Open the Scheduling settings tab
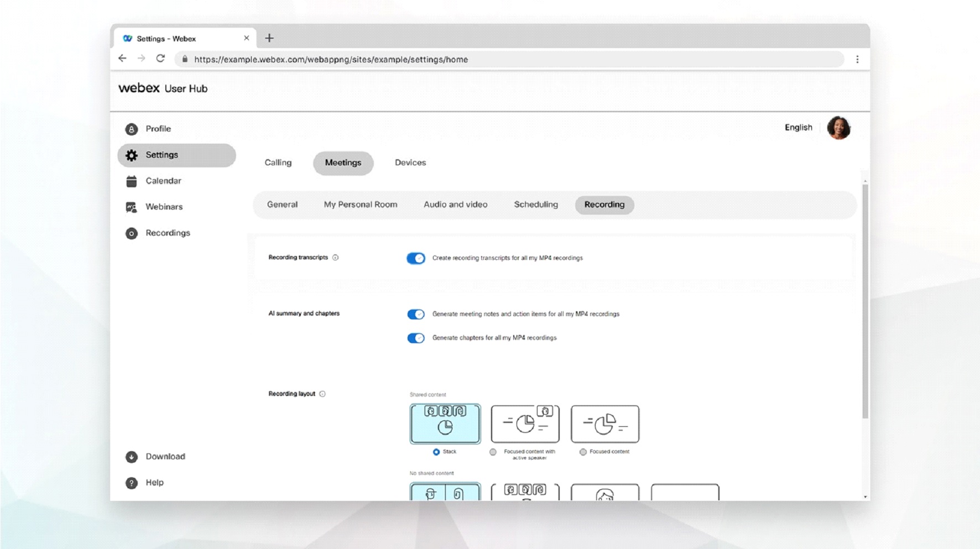This screenshot has width=980, height=549. point(535,205)
